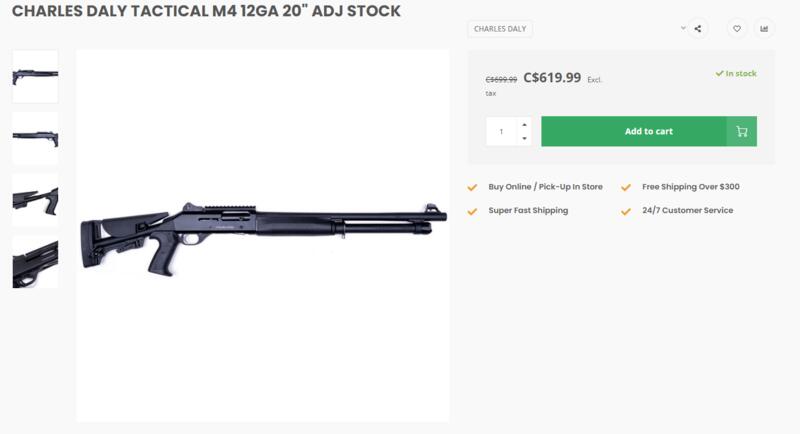
Task: View the fourth close-up thumbnail
Action: (x=35, y=261)
